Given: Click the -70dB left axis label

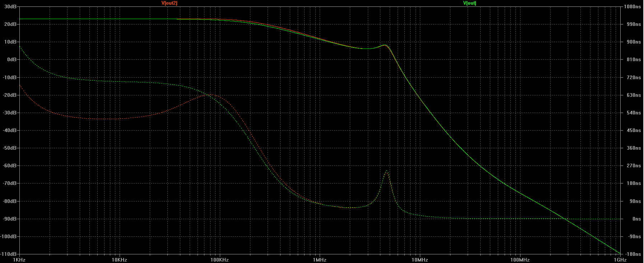Looking at the screenshot, I should [x=10, y=183].
